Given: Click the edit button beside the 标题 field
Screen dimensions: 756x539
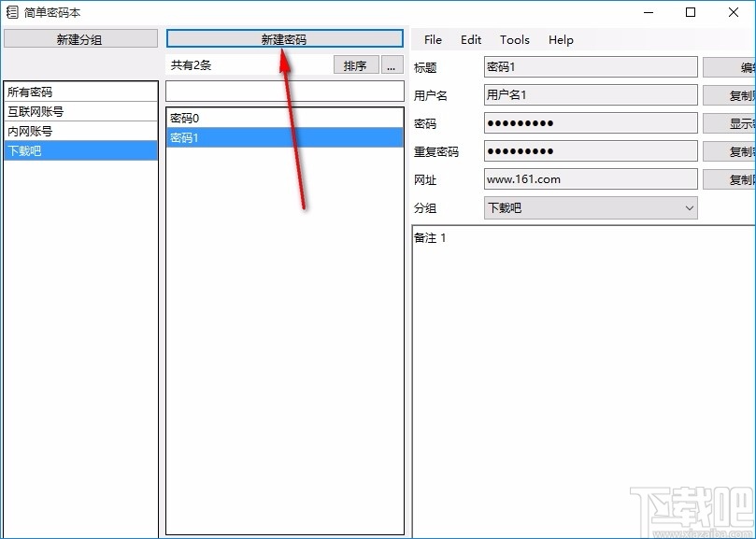Looking at the screenshot, I should [730, 67].
